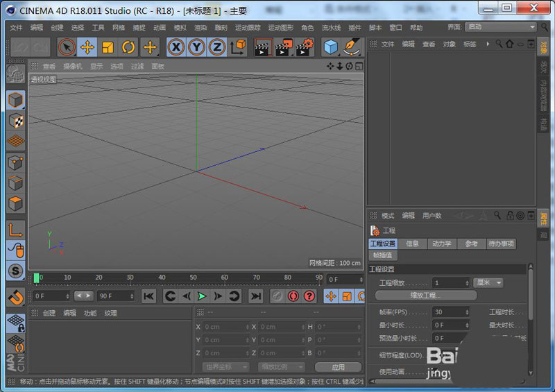Image resolution: width=555 pixels, height=392 pixels.
Task: Open the 缩放比例 dropdown
Action: tap(282, 367)
